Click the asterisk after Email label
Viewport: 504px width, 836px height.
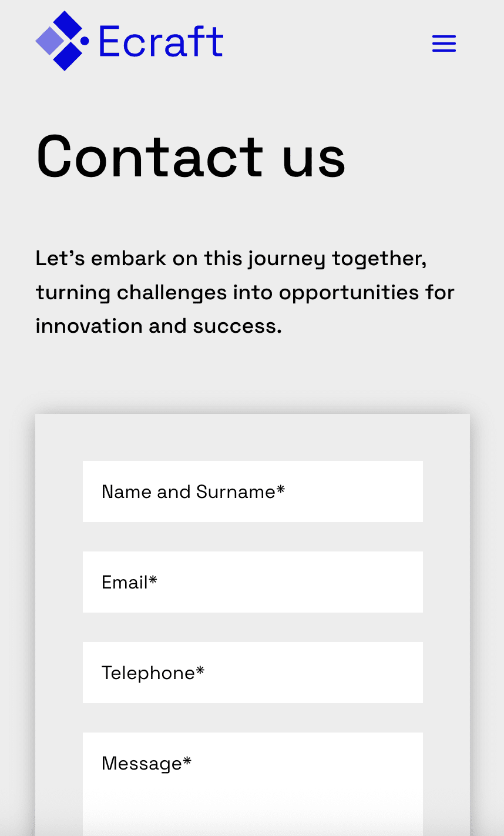(153, 579)
